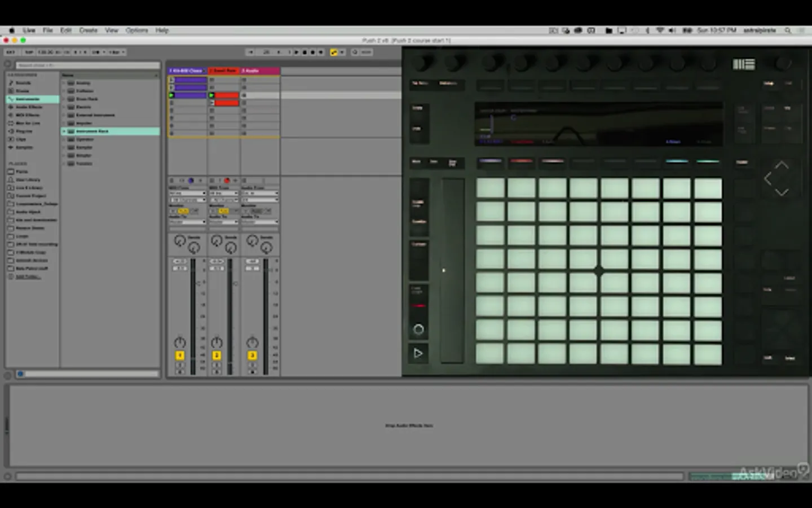Click Spotlight search icon in menu bar
The height and width of the screenshot is (508, 812).
coord(788,30)
